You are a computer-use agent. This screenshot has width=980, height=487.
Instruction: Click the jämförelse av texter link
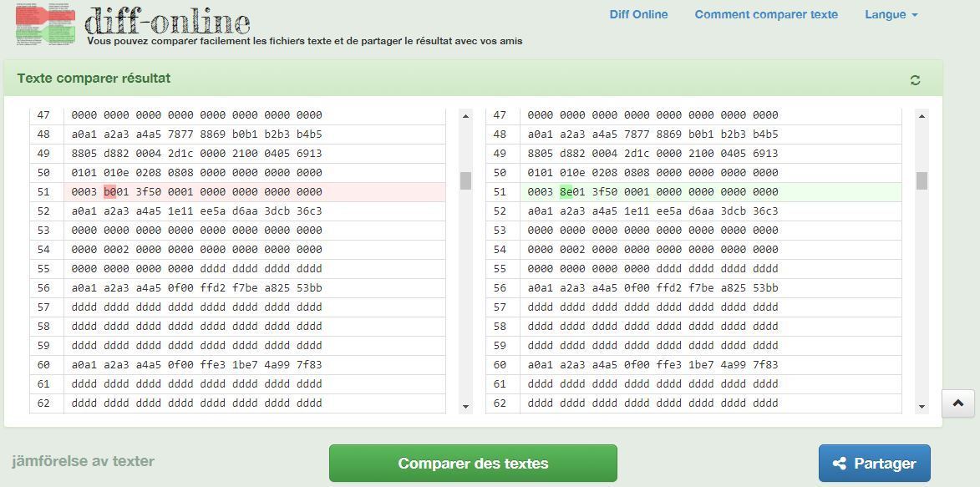(83, 461)
